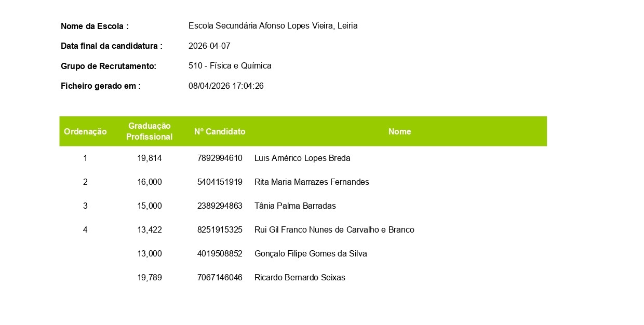Select name Ricardo Bernardo Seixas
644x325 pixels.
[300, 278]
